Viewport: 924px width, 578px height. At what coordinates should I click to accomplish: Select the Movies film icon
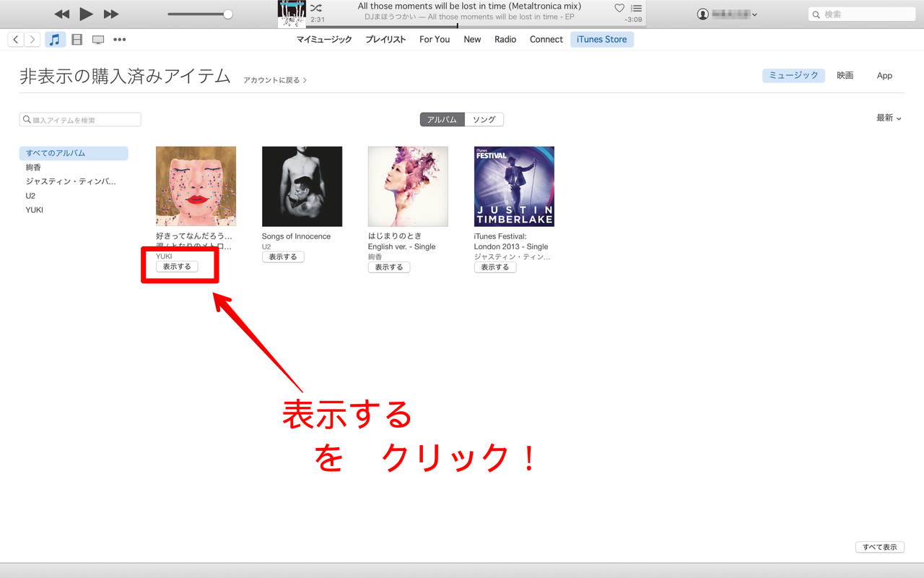point(77,40)
